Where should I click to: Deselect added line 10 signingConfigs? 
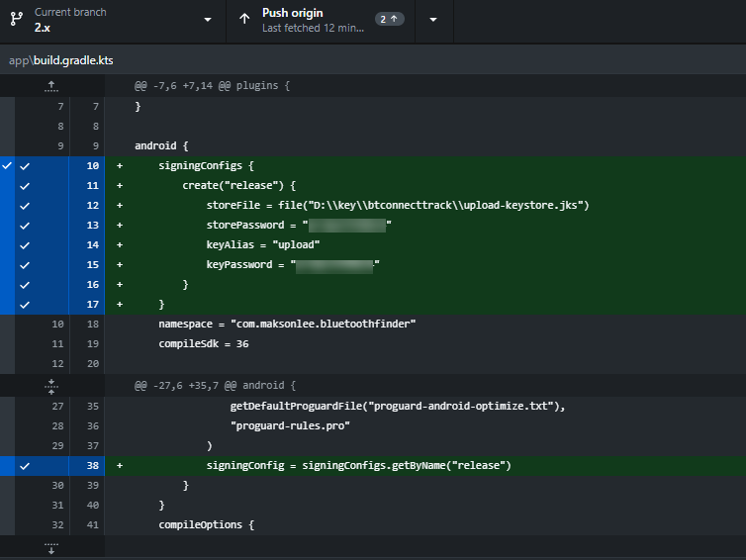coord(27,166)
